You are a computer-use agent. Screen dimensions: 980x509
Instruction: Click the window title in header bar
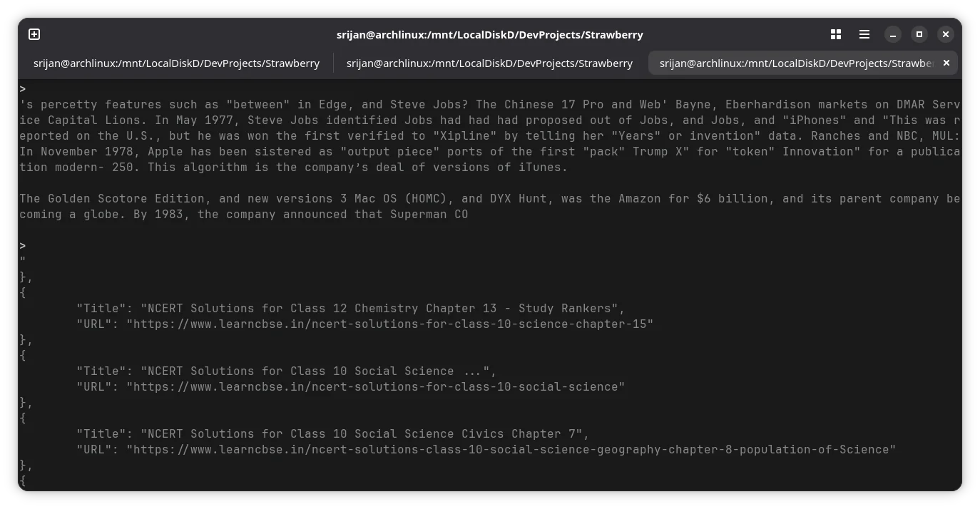[489, 34]
